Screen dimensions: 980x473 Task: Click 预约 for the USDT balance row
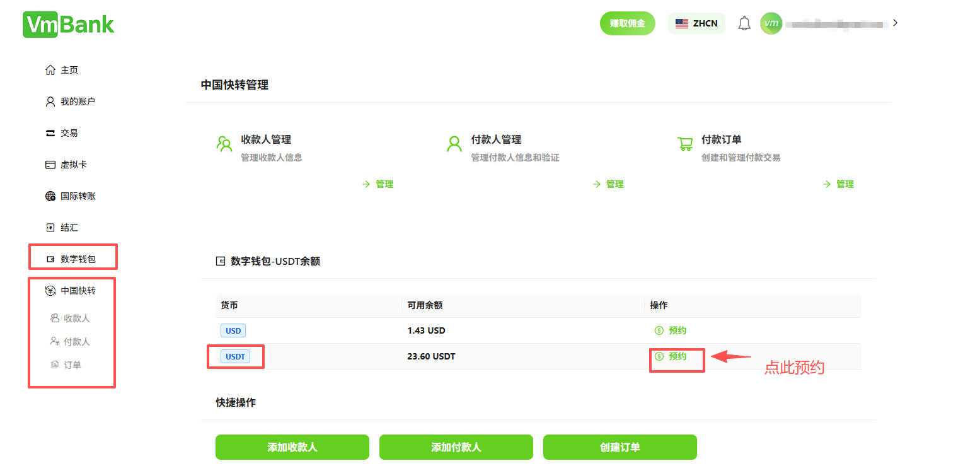pos(676,360)
